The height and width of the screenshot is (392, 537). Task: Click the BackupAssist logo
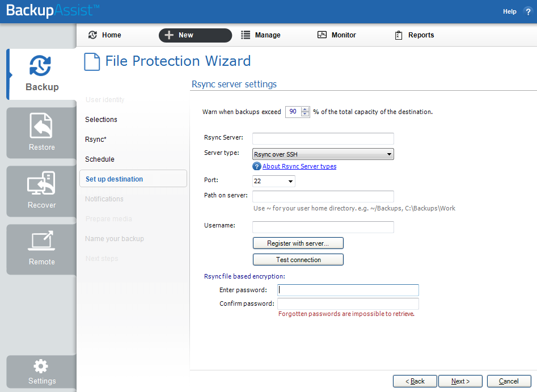pyautogui.click(x=53, y=11)
